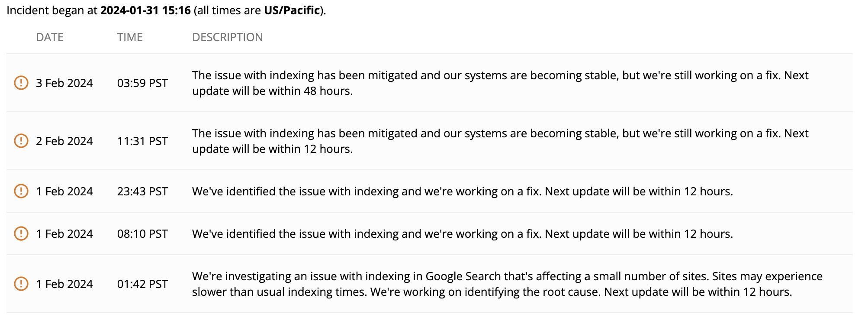This screenshot has height=324, width=868.
Task: Click the 08:10 PST time cell
Action: click(142, 234)
